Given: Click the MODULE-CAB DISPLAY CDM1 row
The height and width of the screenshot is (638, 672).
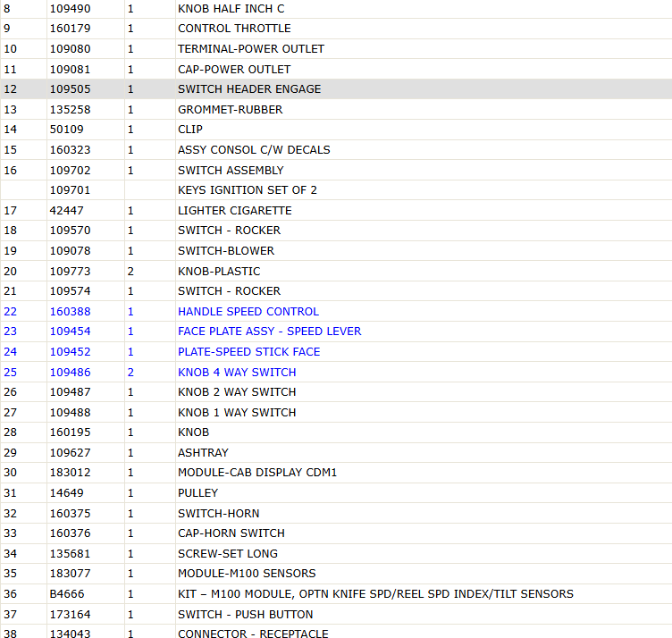Looking at the screenshot, I should pyautogui.click(x=336, y=472).
